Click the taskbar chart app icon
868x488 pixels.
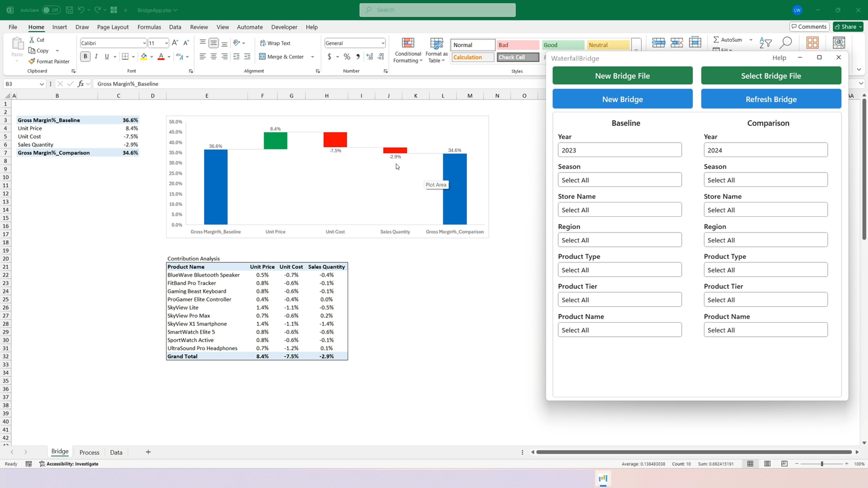[603, 479]
